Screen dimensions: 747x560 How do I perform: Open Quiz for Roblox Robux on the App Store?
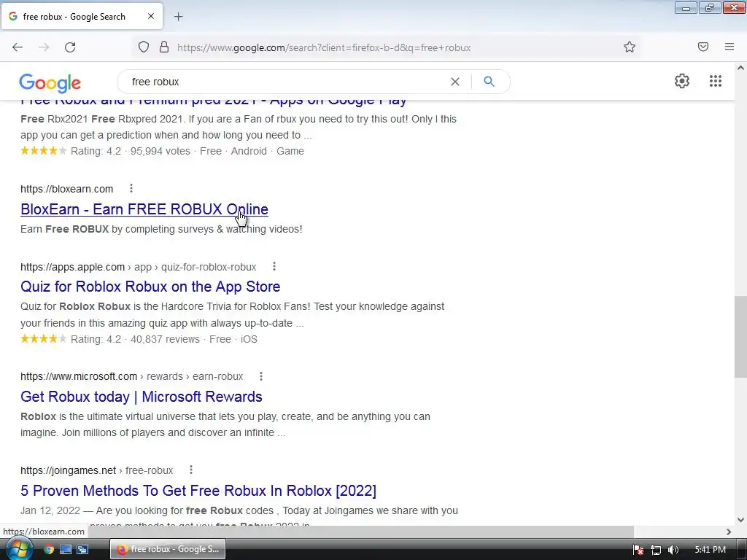(x=150, y=287)
